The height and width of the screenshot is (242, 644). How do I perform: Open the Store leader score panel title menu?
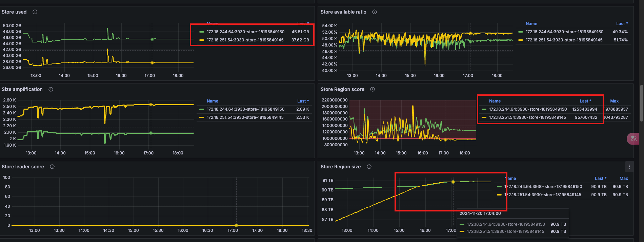[23, 167]
